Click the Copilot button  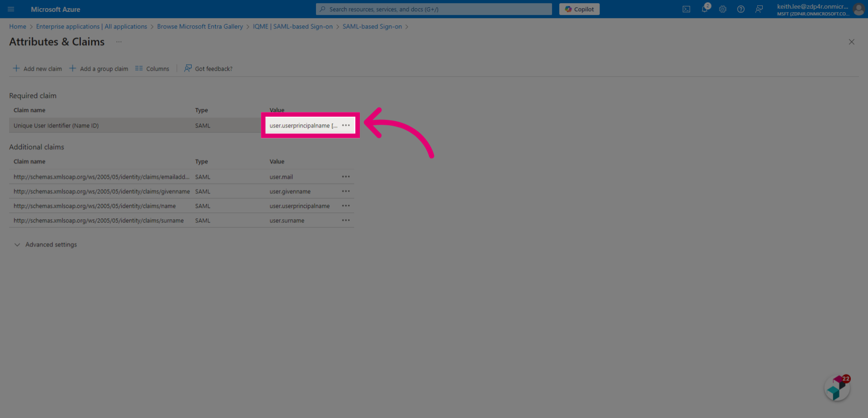tap(579, 9)
